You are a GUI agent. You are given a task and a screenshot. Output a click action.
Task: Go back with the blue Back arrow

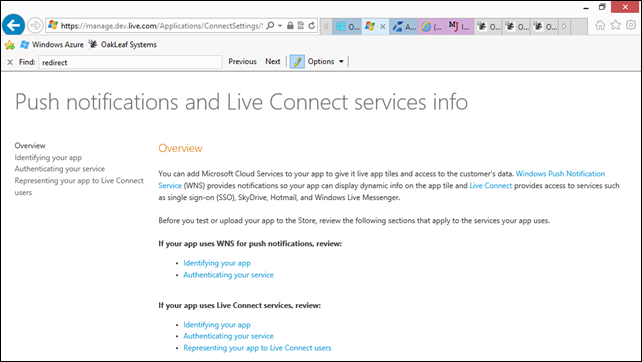pyautogui.click(x=14, y=25)
